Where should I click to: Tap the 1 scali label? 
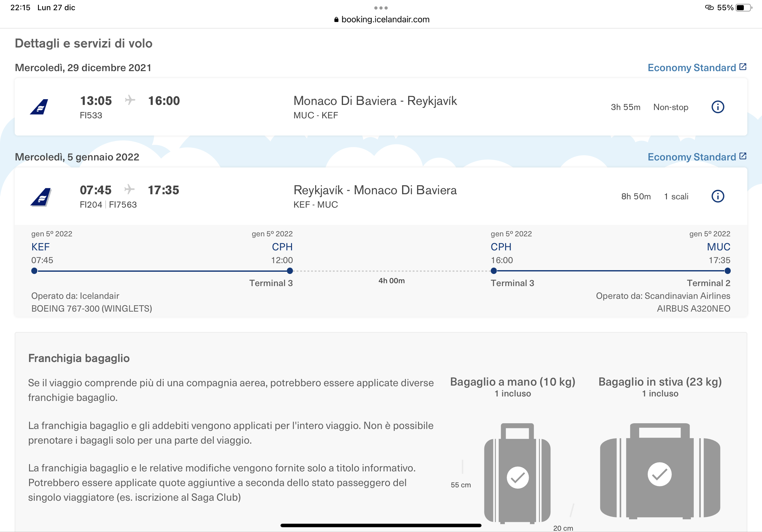[676, 196]
